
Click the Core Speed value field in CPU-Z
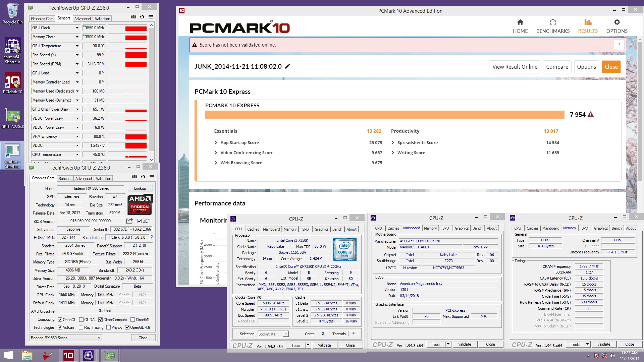coord(273,303)
